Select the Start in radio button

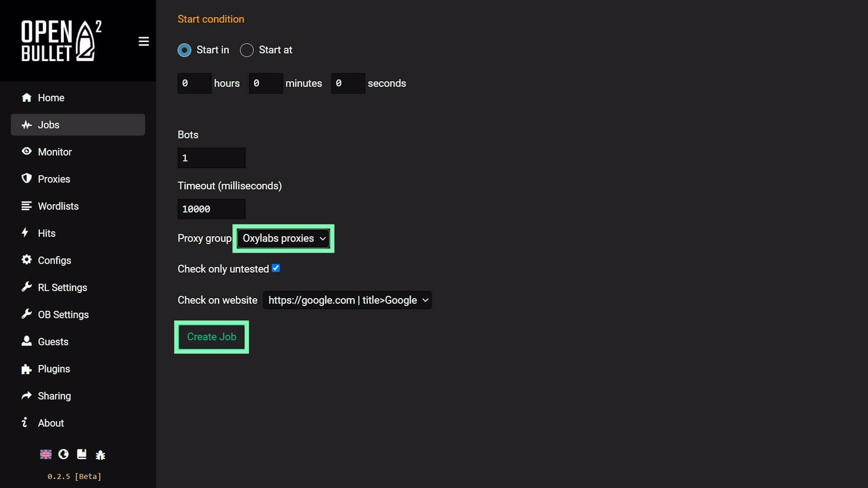coord(184,50)
